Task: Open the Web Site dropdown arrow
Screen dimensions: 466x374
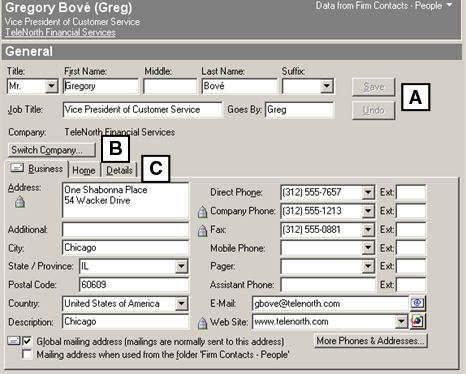Action: [x=401, y=321]
